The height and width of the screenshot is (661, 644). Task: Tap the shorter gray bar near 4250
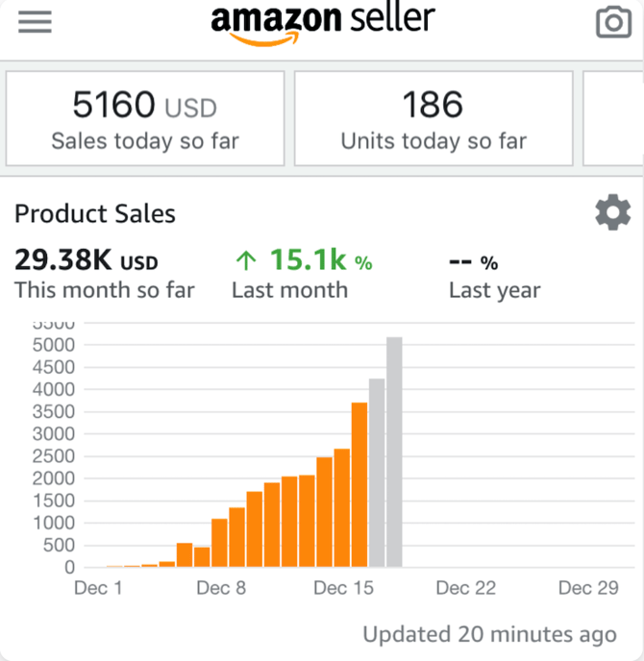point(377,473)
